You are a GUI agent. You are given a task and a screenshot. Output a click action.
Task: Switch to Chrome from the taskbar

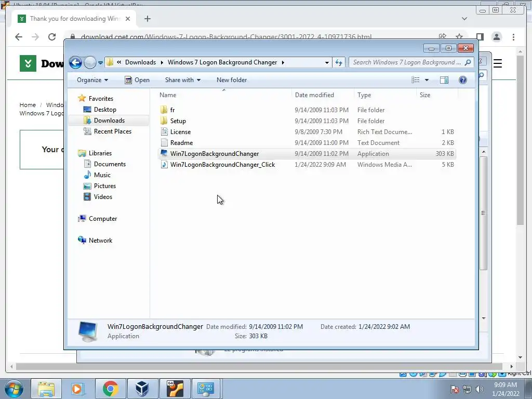[110, 389]
